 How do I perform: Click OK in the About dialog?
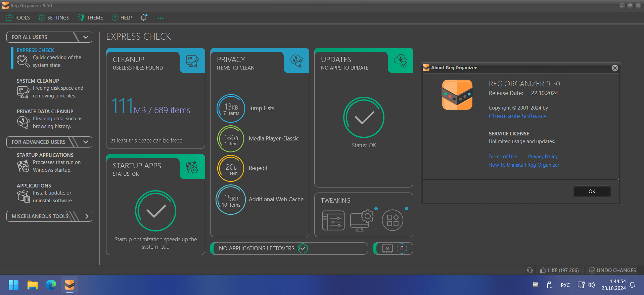tap(592, 191)
